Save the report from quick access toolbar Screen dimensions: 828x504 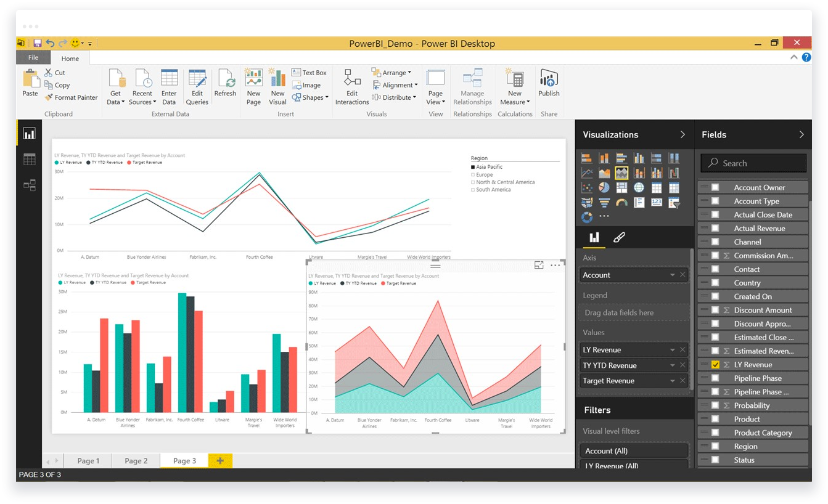[x=38, y=43]
